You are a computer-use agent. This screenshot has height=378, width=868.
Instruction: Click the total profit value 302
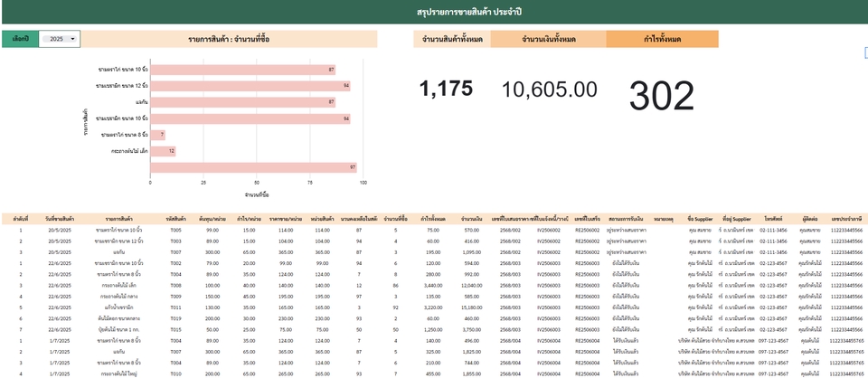[662, 95]
